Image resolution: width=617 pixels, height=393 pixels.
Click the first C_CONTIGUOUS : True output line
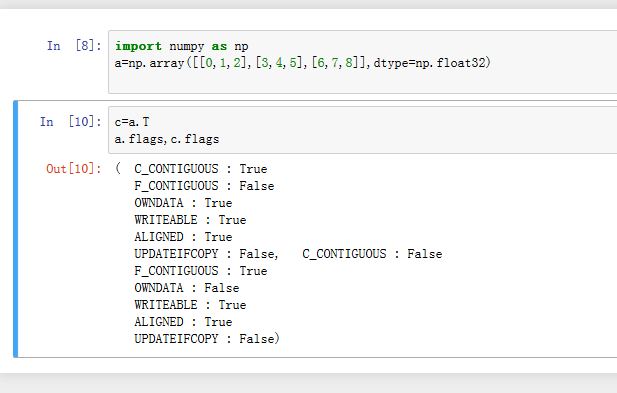pyautogui.click(x=201, y=169)
